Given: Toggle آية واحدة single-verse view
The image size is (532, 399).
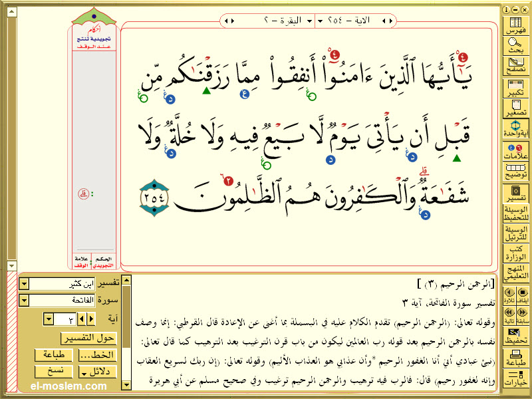Looking at the screenshot, I should (x=515, y=128).
